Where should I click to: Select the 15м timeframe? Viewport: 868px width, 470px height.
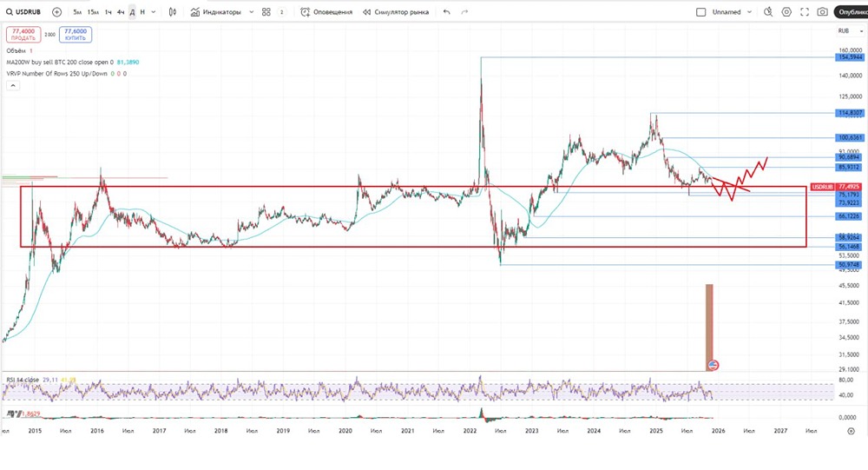coord(93,11)
